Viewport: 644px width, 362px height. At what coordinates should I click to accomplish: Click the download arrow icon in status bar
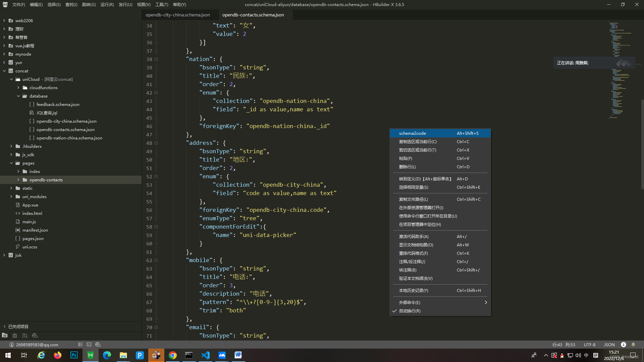624,345
